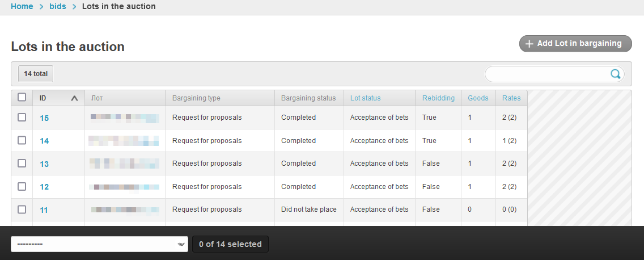Go to Home breadcrumb
Image resolution: width=644 pixels, height=260 pixels.
[22, 7]
